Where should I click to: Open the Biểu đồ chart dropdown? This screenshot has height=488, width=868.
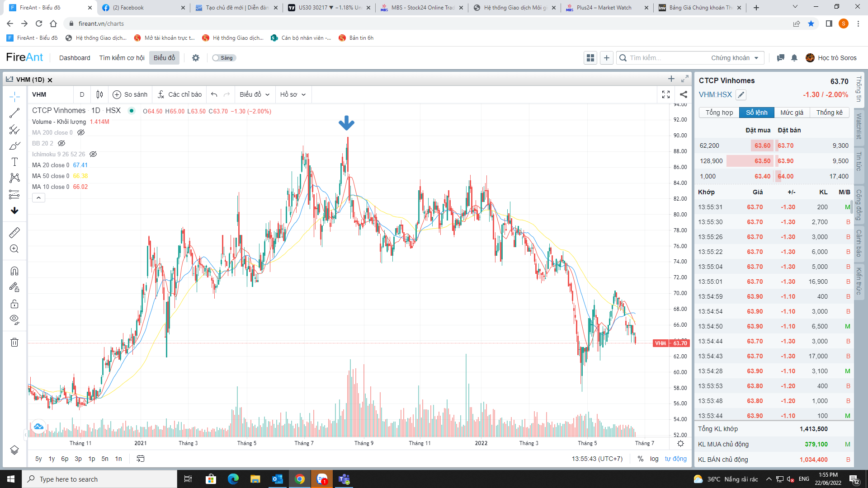(x=255, y=94)
